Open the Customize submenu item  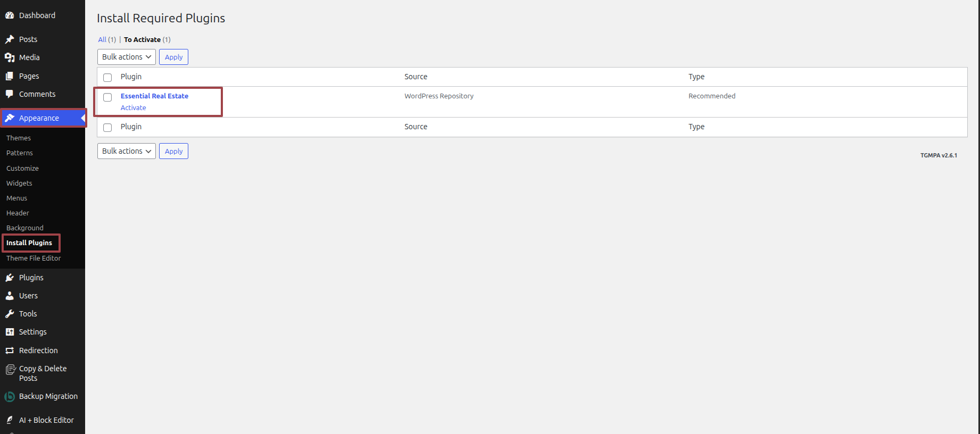coord(22,168)
